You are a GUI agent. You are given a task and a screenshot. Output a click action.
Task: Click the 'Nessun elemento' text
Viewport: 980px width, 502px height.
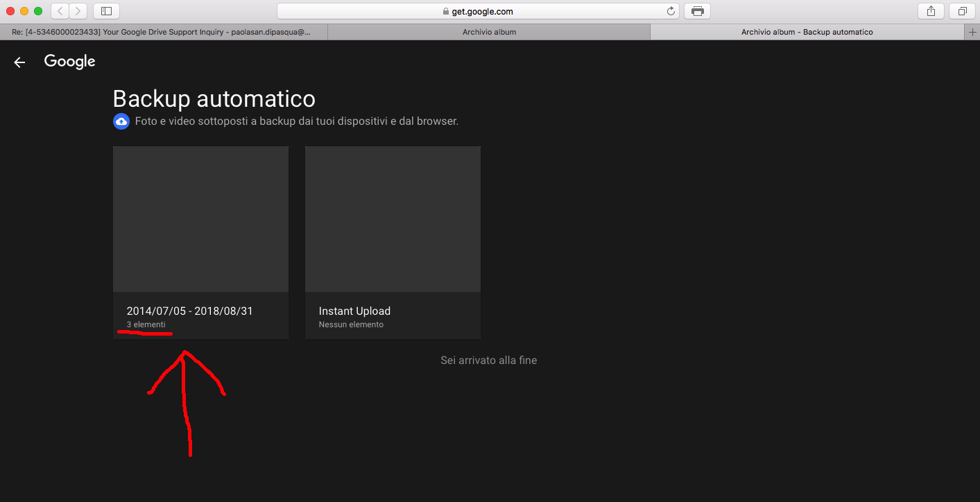(x=351, y=324)
